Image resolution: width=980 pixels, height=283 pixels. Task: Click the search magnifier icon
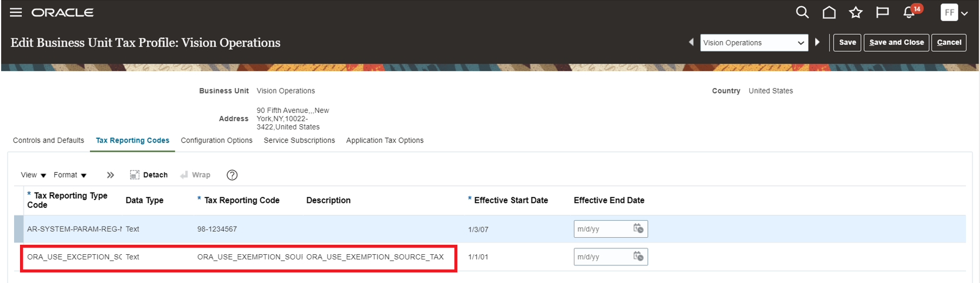(802, 12)
